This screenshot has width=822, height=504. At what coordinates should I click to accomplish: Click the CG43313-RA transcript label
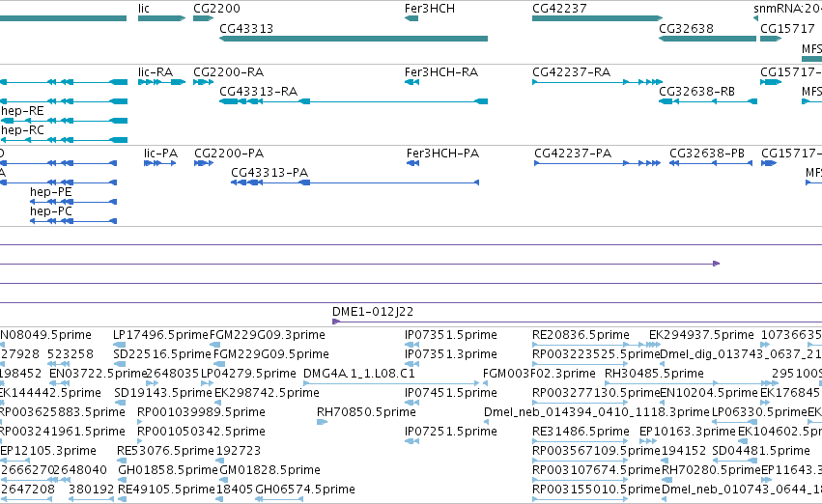(259, 91)
